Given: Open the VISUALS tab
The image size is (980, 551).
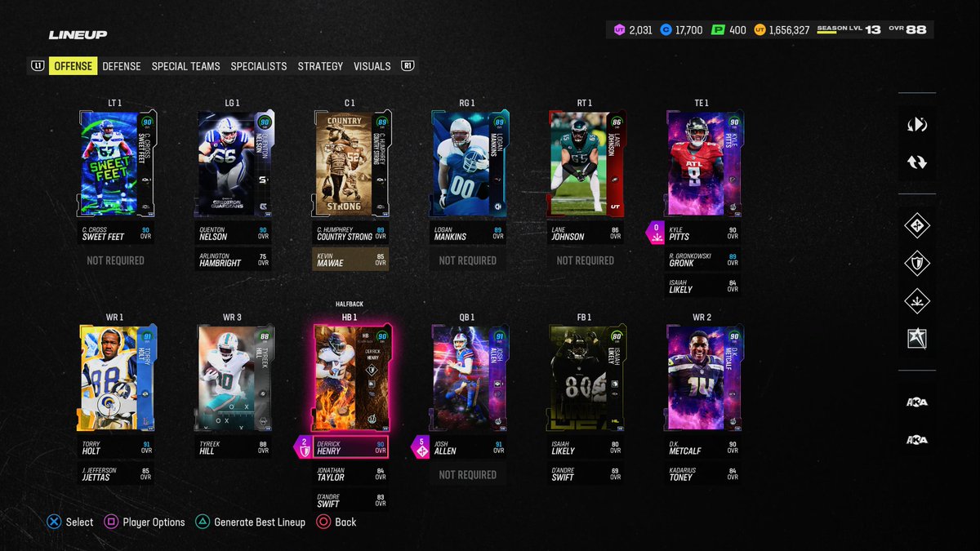Looking at the screenshot, I should click(372, 66).
